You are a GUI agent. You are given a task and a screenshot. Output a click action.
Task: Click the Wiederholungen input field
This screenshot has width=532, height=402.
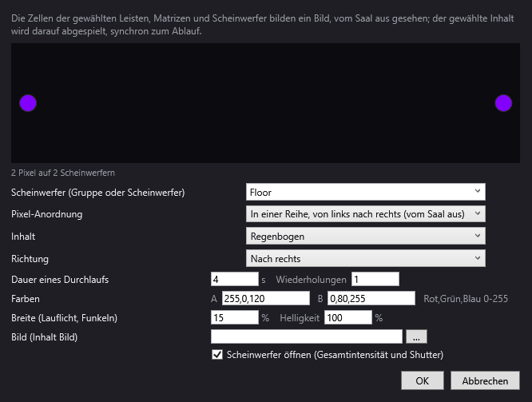[x=375, y=280]
